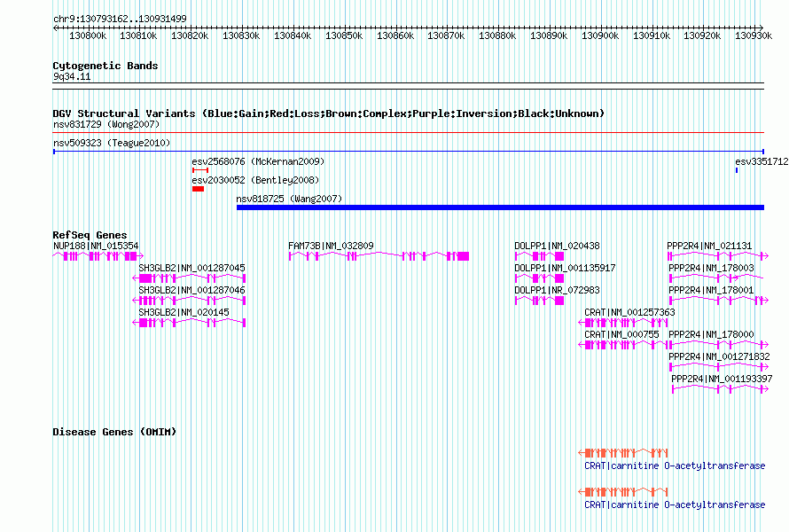Viewport: 789px width, 532px height.
Task: Click the PPP2R4 NM_021131 transcript glyph
Action: click(718, 256)
